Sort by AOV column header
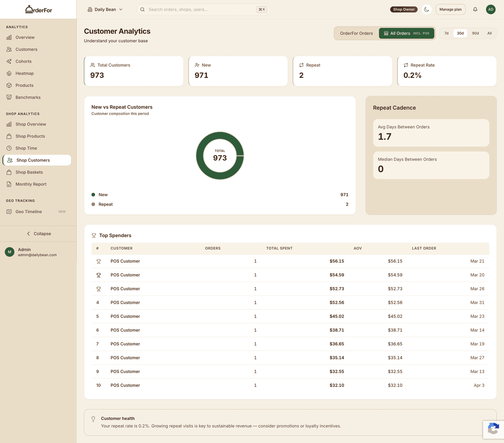Image resolution: width=504 pixels, height=443 pixels. 358,248
